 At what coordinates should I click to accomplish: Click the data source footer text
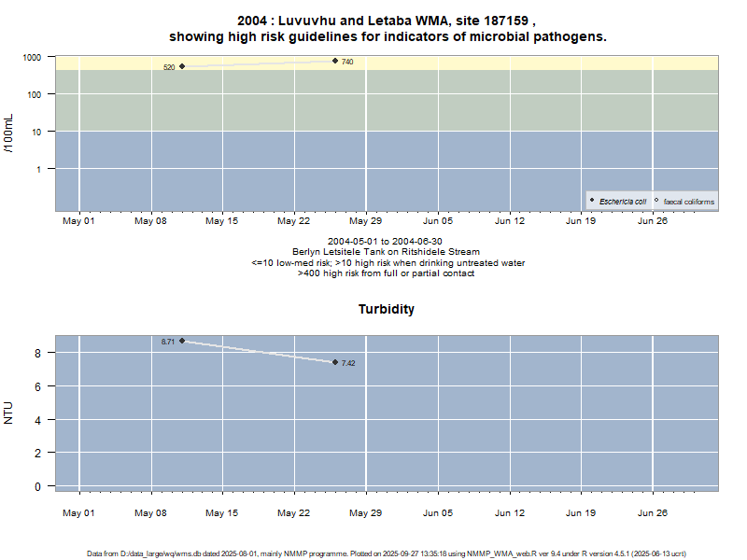(x=387, y=553)
